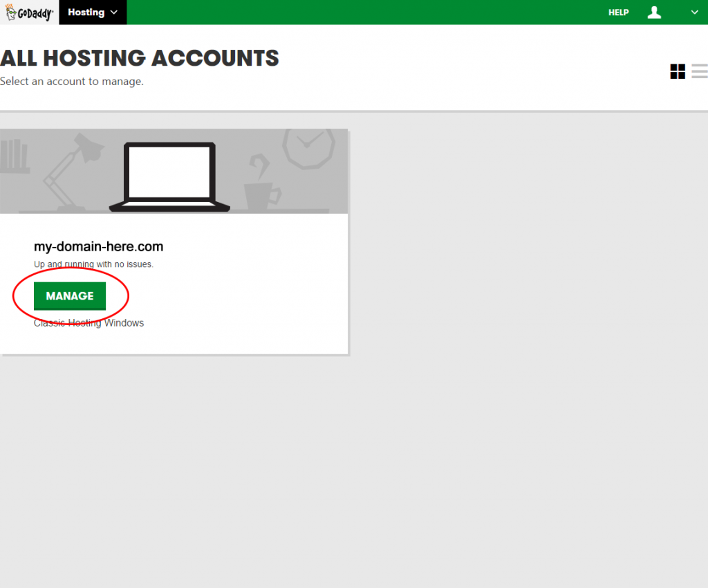The image size is (708, 588).
Task: Click the user account icon
Action: [654, 12]
